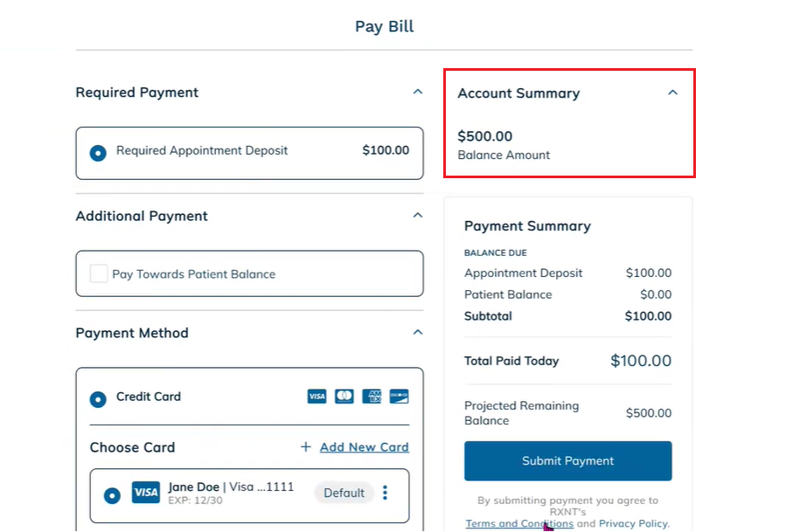Select the Credit Card payment radio button
786x532 pixels.
click(98, 399)
